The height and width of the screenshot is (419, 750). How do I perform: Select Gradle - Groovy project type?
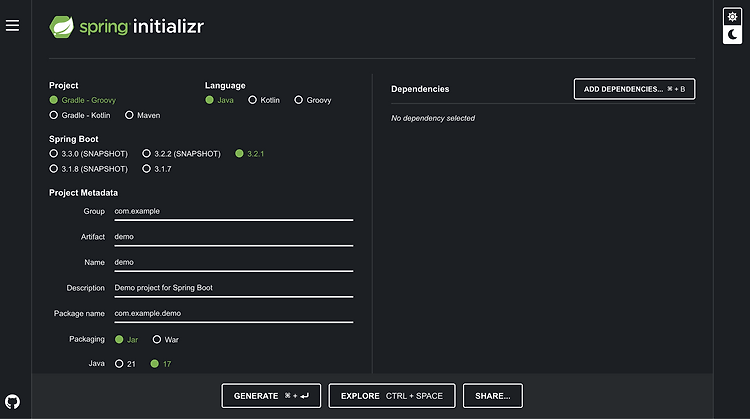(x=83, y=100)
